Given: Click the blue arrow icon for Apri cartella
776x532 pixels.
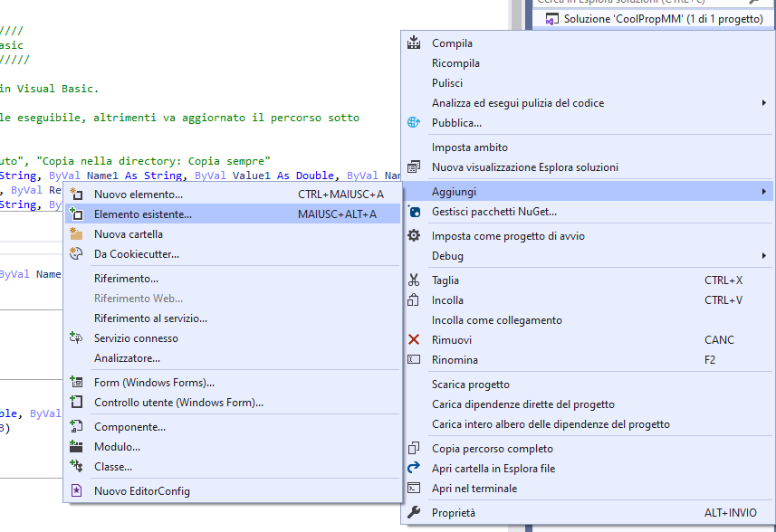Looking at the screenshot, I should (414, 468).
